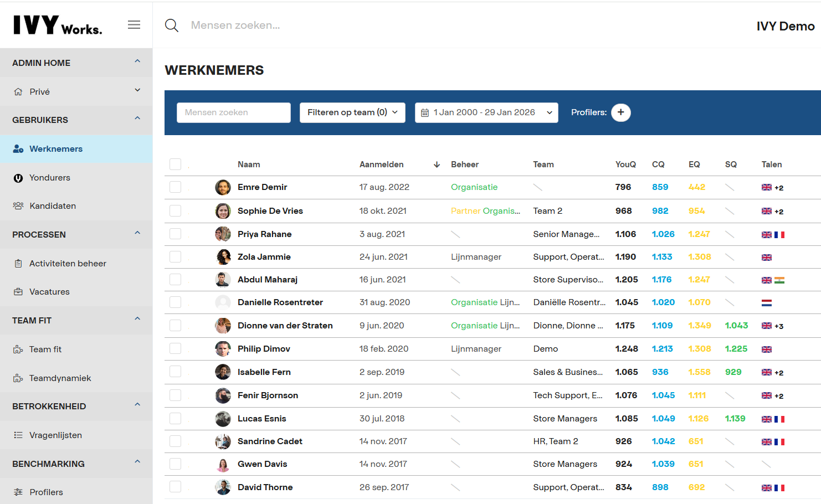Click the Organisatie link for Emre Demir
The image size is (821, 504).
click(x=474, y=187)
